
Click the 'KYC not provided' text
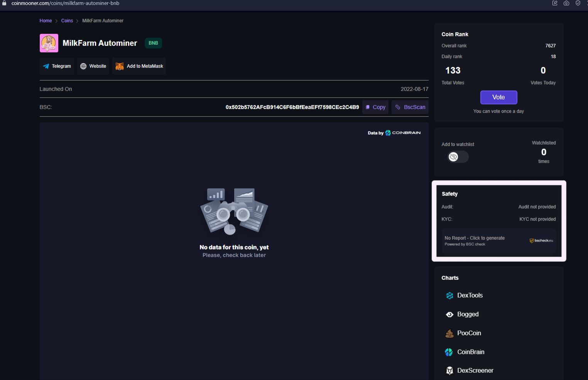coord(537,219)
